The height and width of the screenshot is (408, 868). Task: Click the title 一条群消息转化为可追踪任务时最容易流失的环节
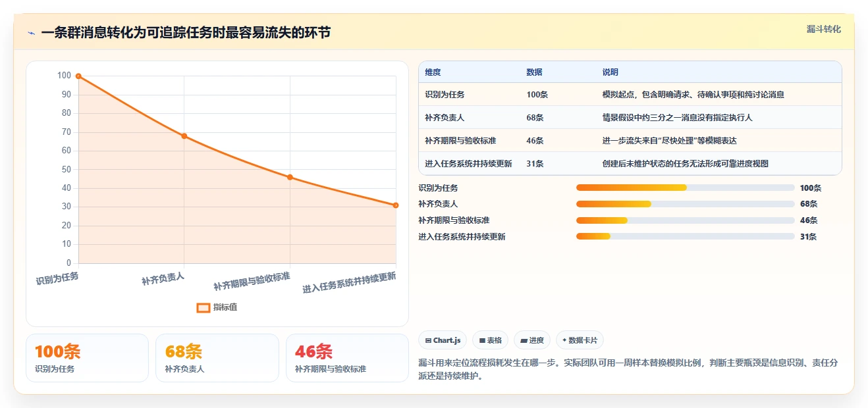186,33
